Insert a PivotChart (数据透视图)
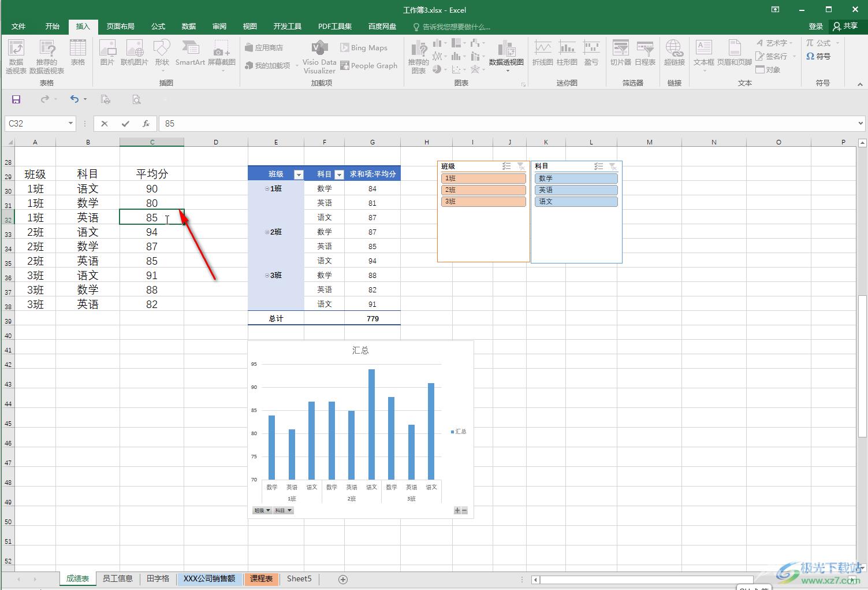Image resolution: width=868 pixels, height=590 pixels. 506,56
